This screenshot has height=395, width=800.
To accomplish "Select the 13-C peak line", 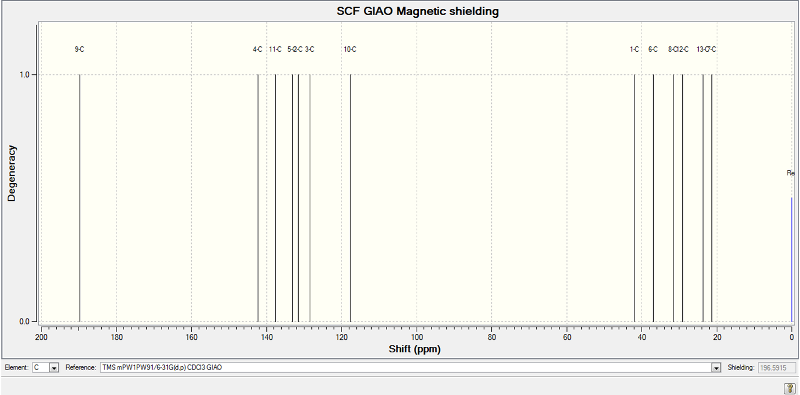I will [703, 198].
